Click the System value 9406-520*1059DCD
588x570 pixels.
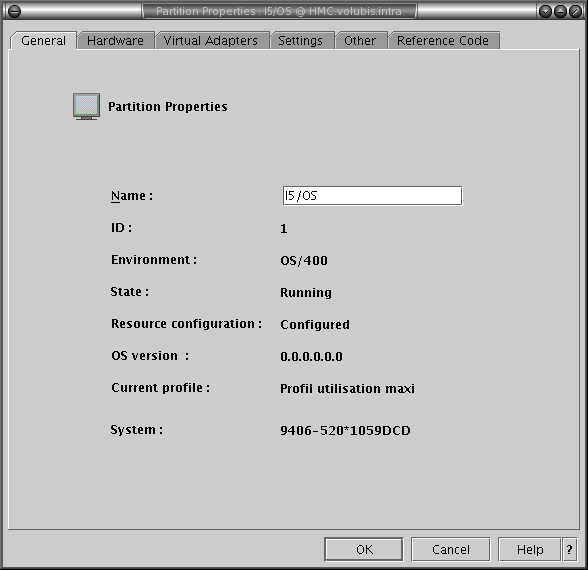tap(345, 430)
